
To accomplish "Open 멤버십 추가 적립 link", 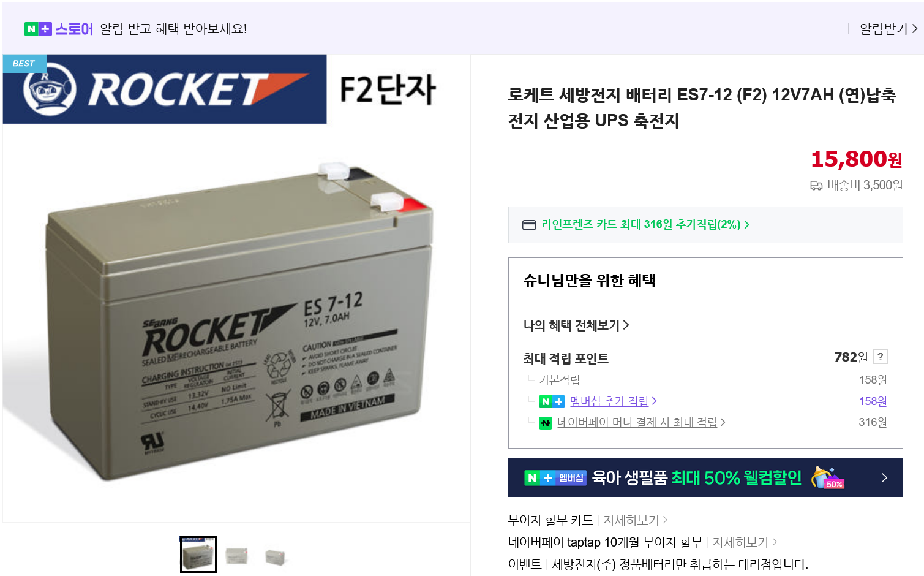I will (614, 401).
